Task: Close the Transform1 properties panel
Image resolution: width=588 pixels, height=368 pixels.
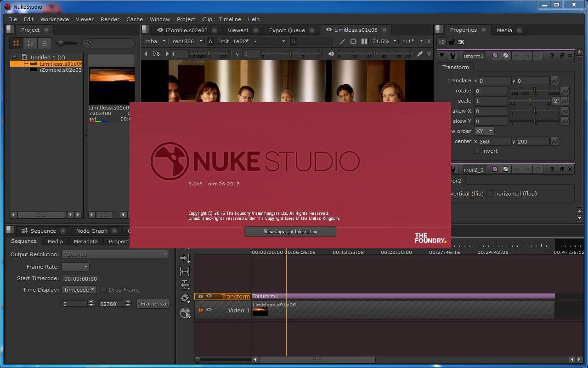Action: (x=570, y=56)
